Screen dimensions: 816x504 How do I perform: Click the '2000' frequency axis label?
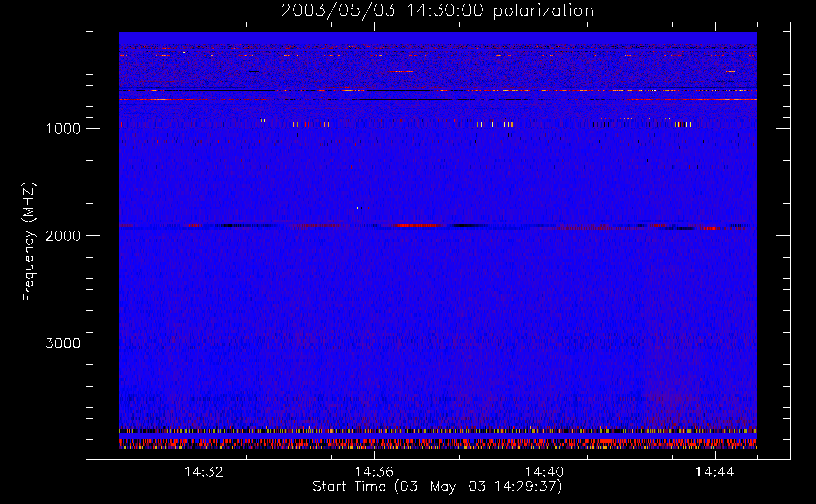[x=63, y=236]
